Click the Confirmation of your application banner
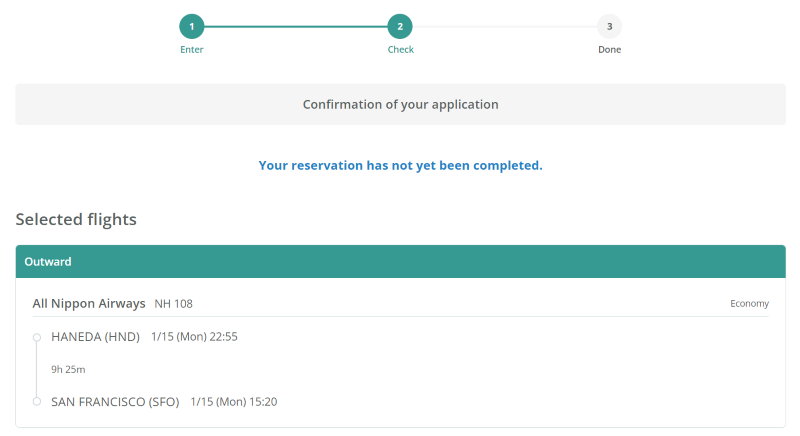This screenshot has width=800, height=436. point(401,105)
